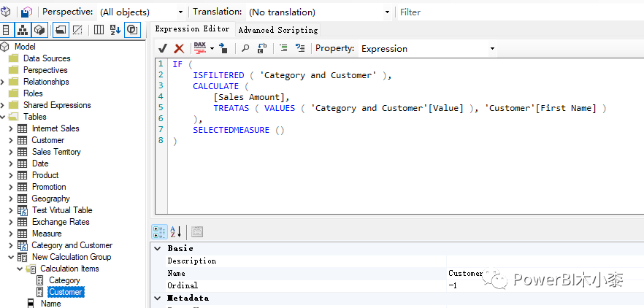Select the Data Sources folder
644x308 pixels.
click(x=47, y=58)
